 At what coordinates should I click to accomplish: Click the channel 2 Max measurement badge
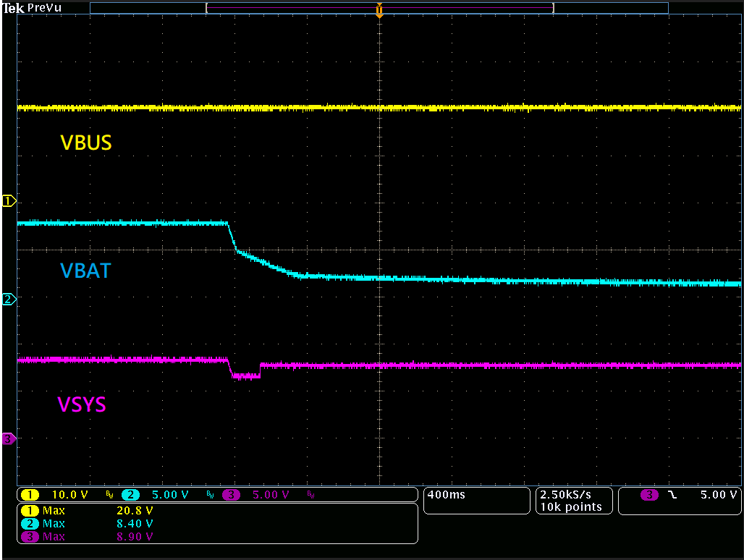[30, 524]
